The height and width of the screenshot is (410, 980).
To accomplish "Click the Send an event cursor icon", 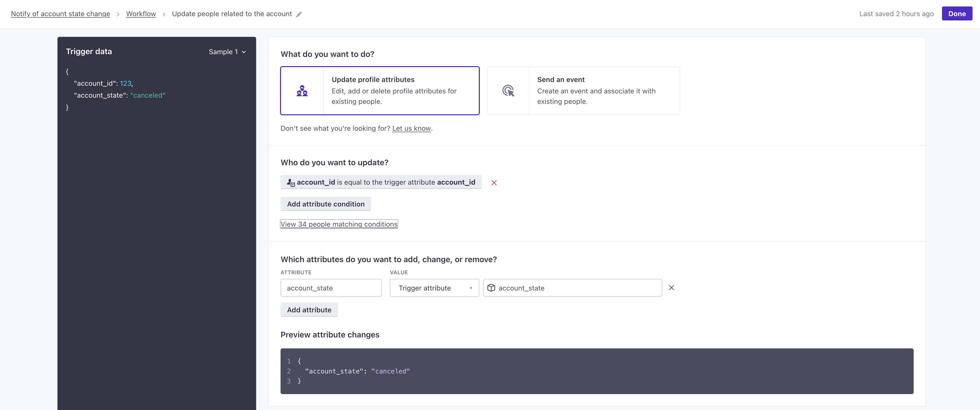I will [508, 91].
